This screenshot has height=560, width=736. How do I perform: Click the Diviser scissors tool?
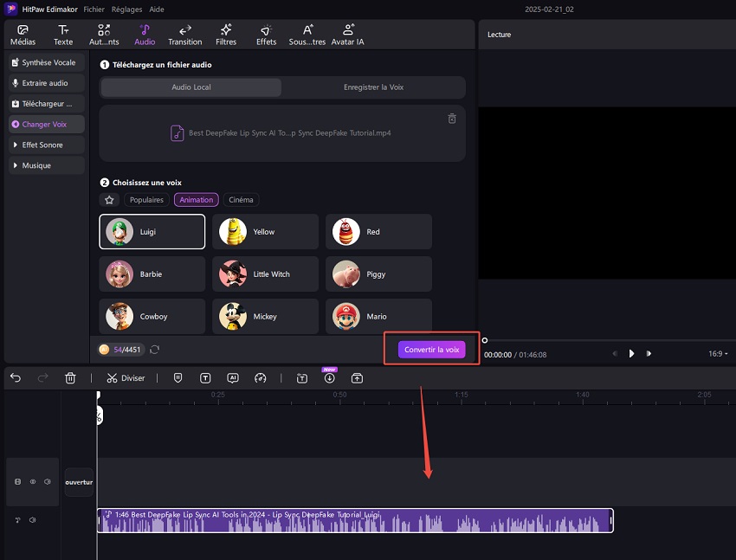tap(126, 378)
